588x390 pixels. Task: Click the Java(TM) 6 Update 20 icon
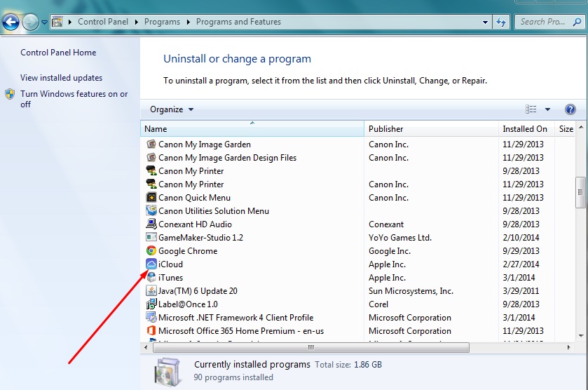click(151, 290)
